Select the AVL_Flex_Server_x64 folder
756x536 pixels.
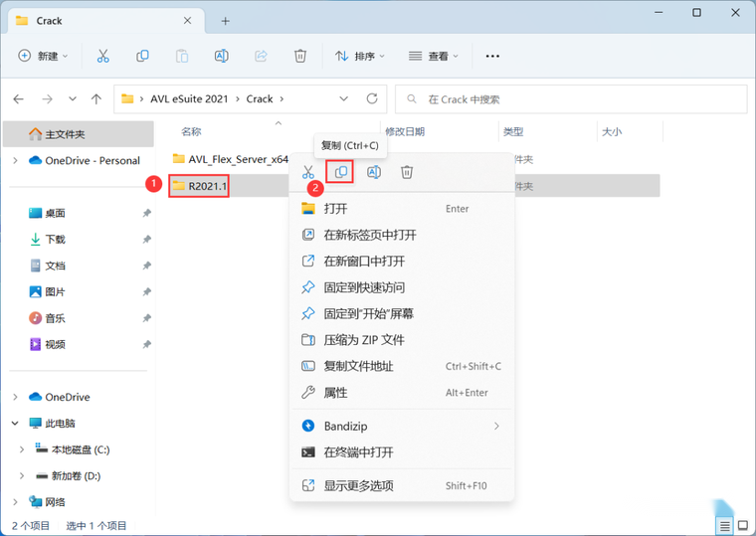pos(231,159)
